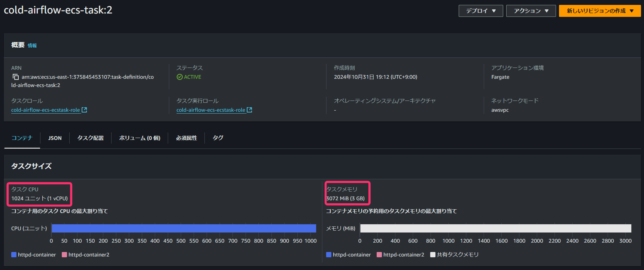Click blue httpd-container swatch in CPU legend
The image size is (644, 270).
pyautogui.click(x=14, y=255)
